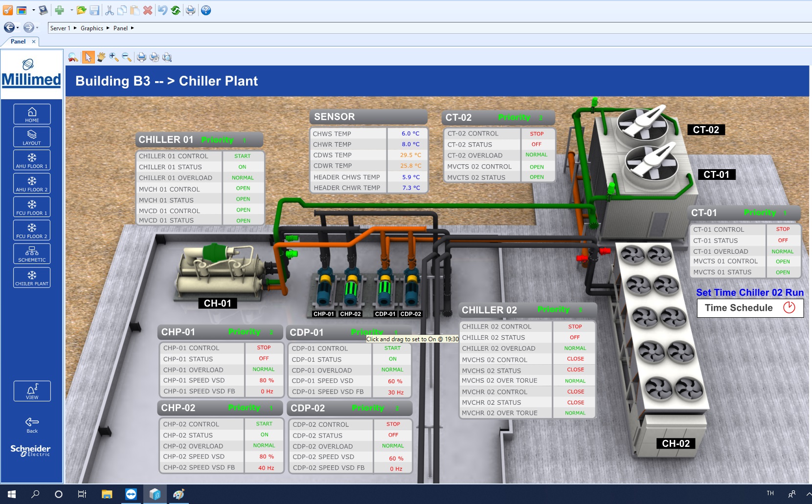Click Graphics in the breadcrumb path
Screen dimensions: 812x504
(92, 28)
